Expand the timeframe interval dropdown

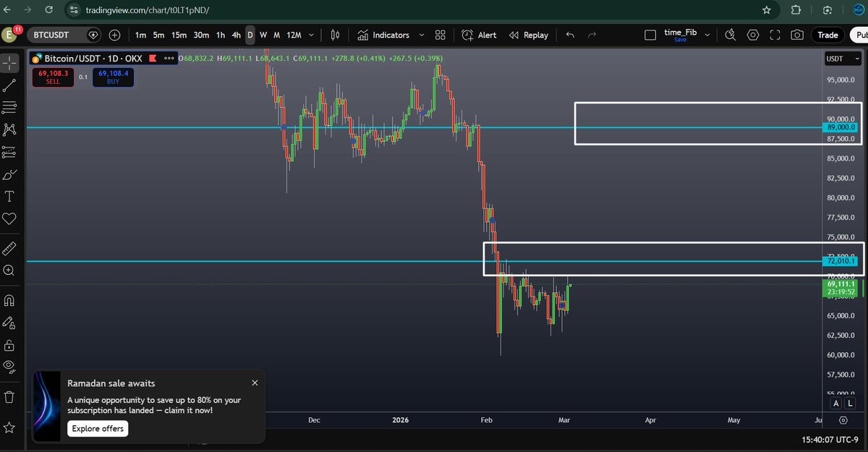tap(311, 35)
